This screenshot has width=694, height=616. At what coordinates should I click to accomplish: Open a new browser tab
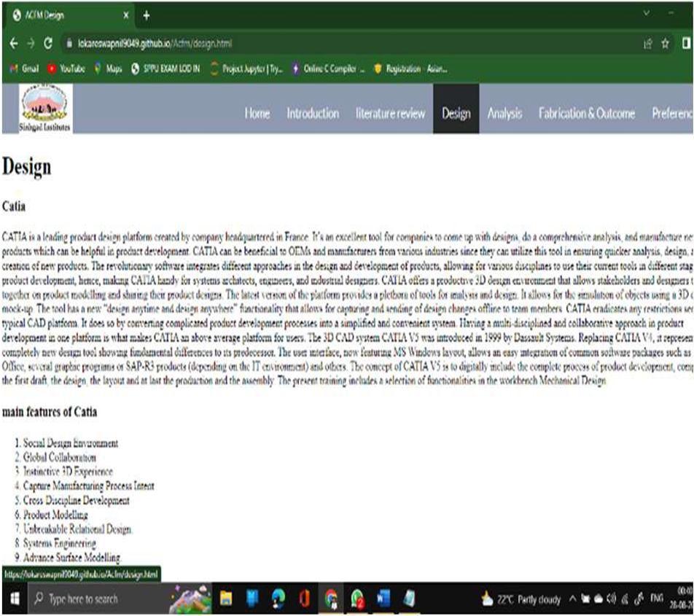(x=147, y=16)
